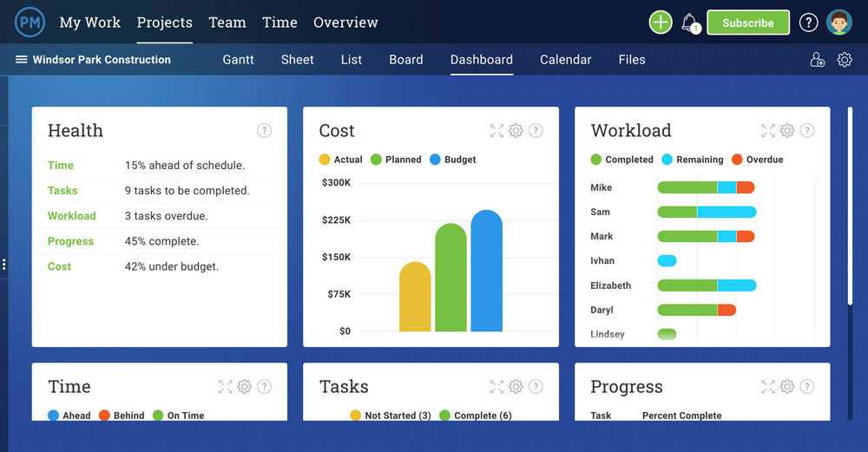Click the Tasks link in Health

[x=62, y=191]
